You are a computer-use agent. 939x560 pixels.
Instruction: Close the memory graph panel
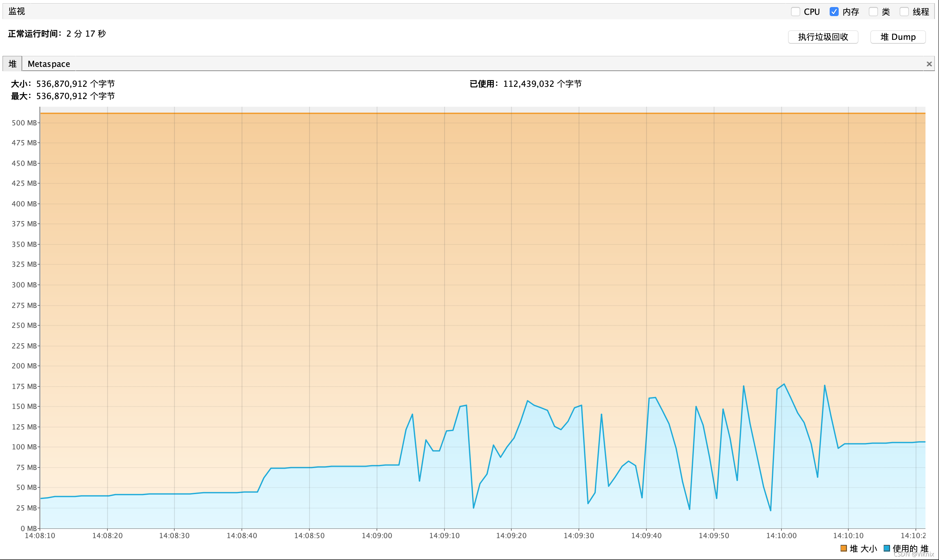click(929, 64)
